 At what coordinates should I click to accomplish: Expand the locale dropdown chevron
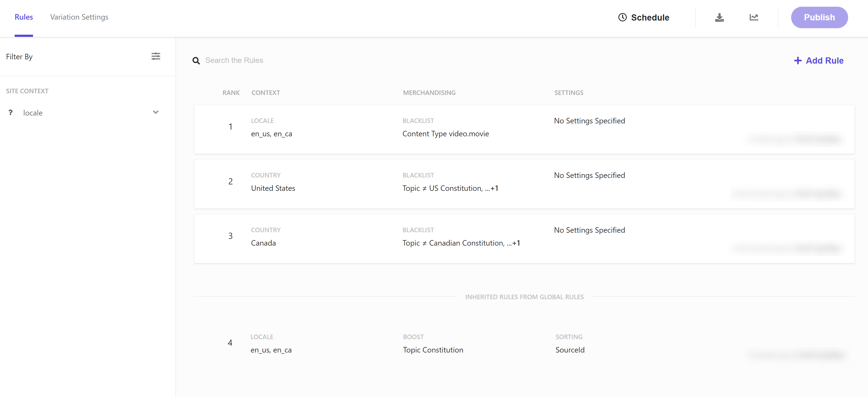pyautogui.click(x=156, y=112)
